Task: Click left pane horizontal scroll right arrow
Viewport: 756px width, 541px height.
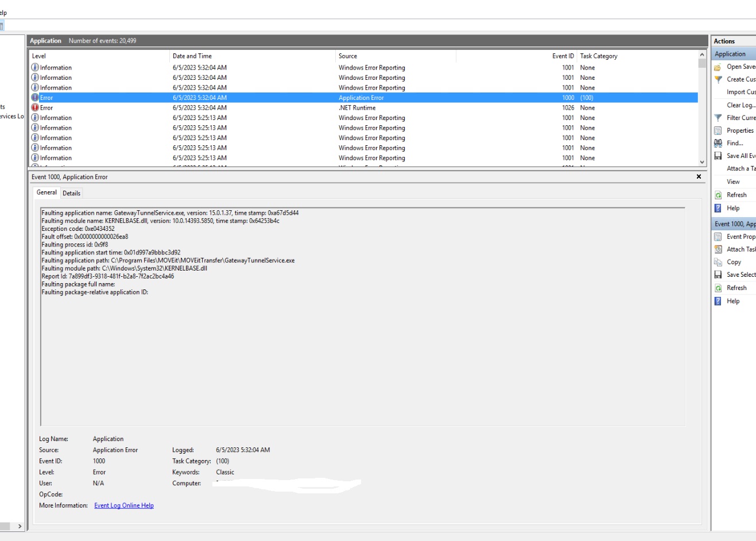Action: coord(20,526)
